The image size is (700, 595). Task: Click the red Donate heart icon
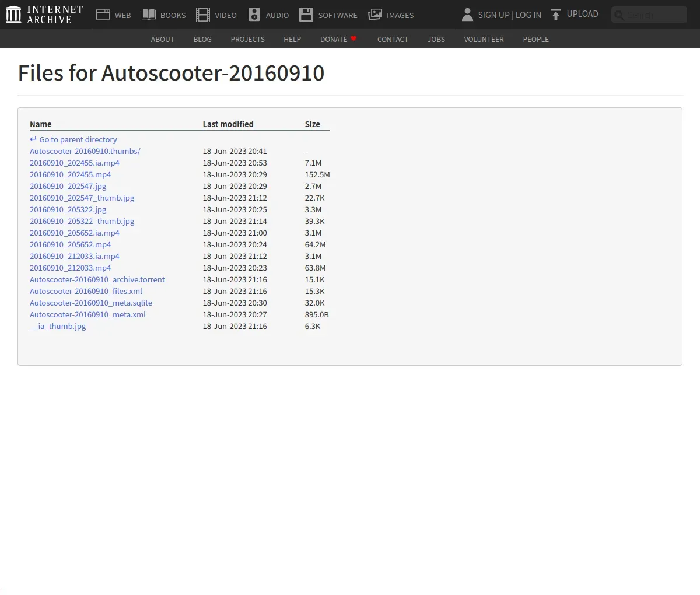[353, 38]
